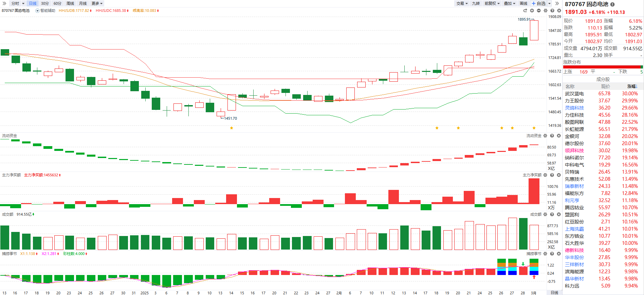Open settings gear of 流动资金 panel
The width and height of the screenshot is (644, 295).
point(545,136)
